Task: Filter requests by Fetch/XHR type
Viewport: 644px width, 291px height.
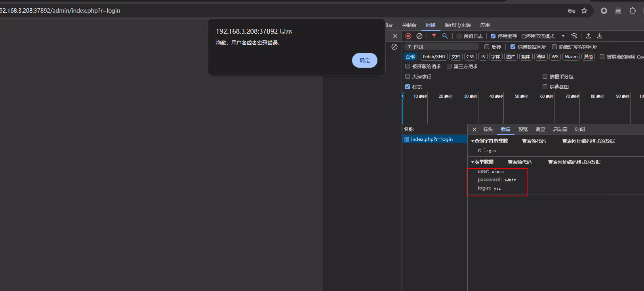Action: [434, 57]
